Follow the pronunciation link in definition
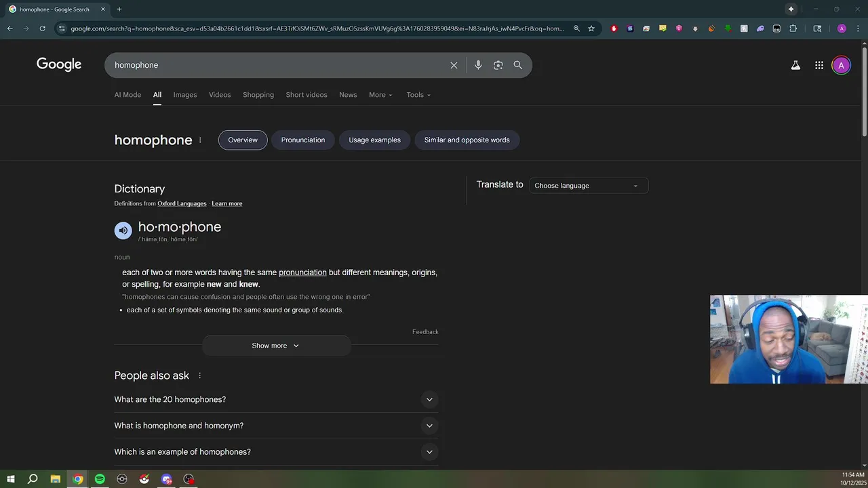Viewport: 868px width, 488px height. [302, 272]
